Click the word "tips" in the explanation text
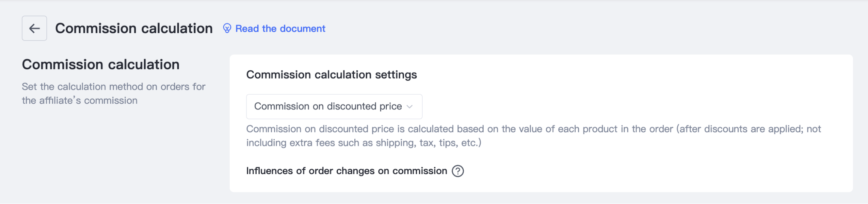The width and height of the screenshot is (868, 204). (x=448, y=143)
